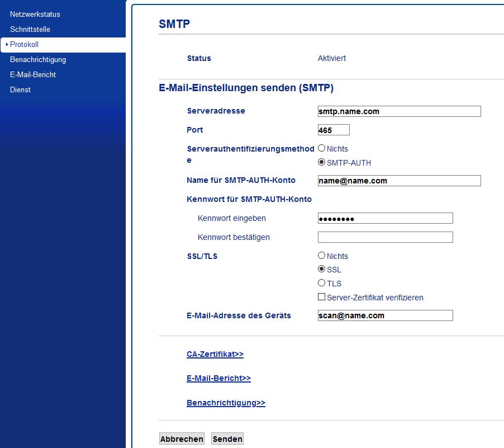
Task: Select the TLS radio button
Action: pyautogui.click(x=321, y=283)
